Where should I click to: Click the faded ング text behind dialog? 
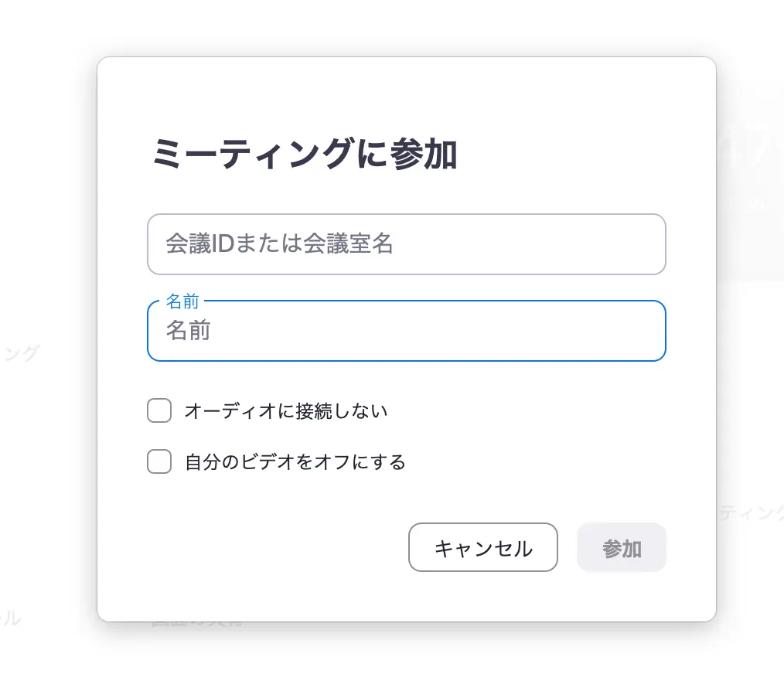(x=20, y=353)
